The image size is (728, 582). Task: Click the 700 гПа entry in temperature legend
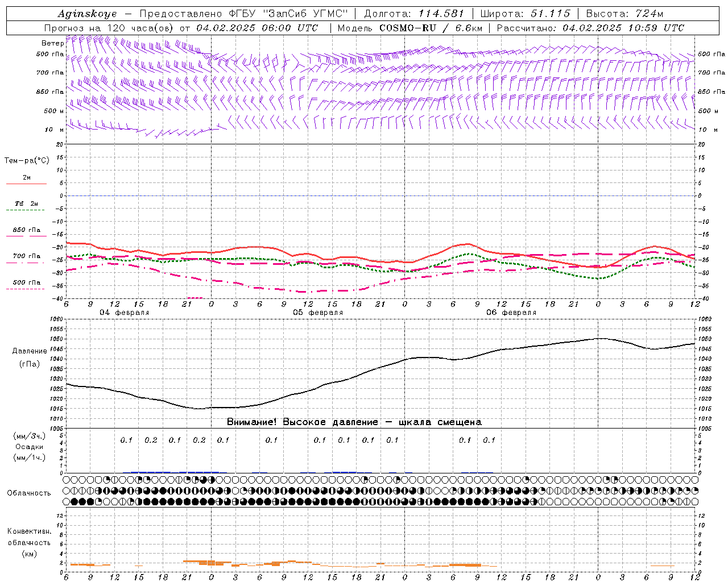tap(26, 256)
